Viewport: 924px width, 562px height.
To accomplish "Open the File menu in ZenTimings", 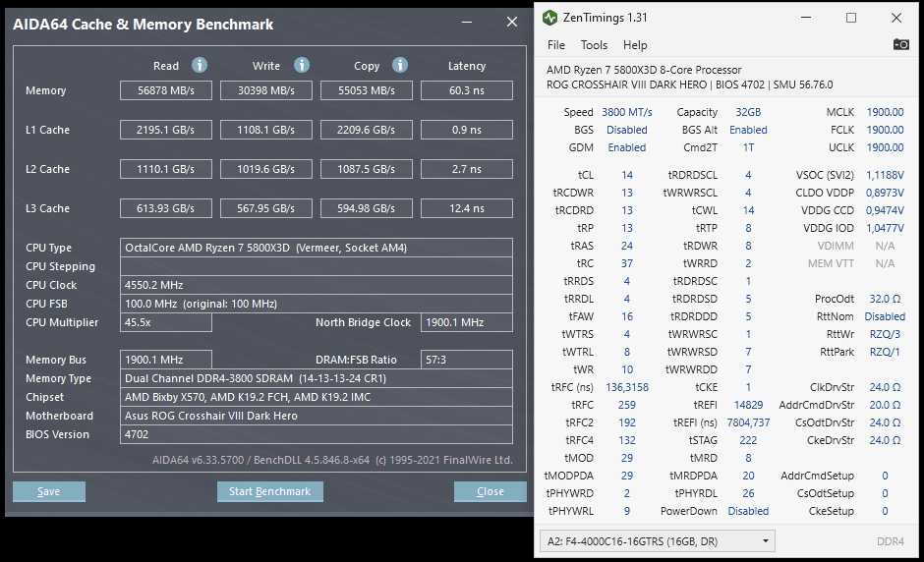I will point(555,45).
